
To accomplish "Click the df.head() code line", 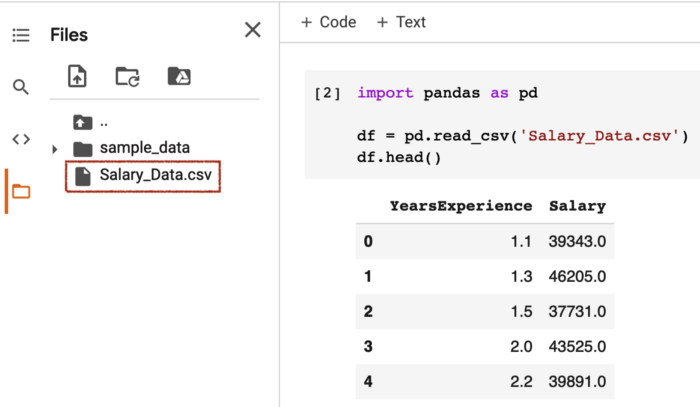I will click(399, 157).
